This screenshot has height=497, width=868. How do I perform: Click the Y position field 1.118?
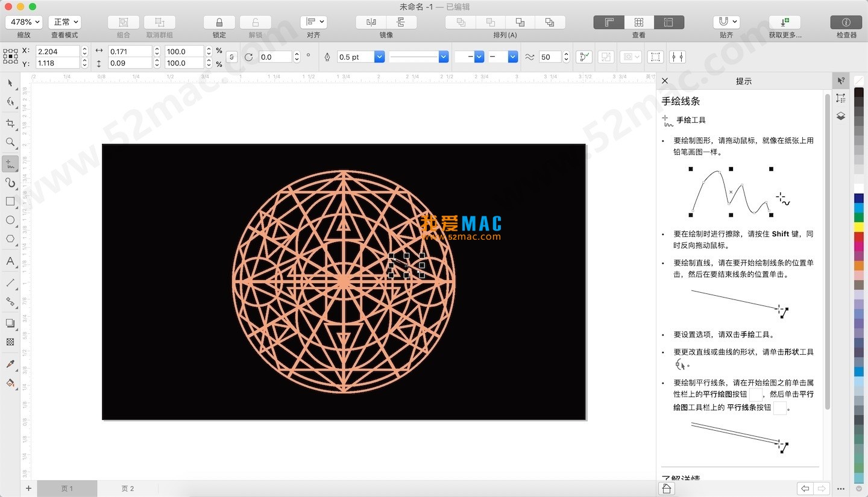(x=57, y=63)
